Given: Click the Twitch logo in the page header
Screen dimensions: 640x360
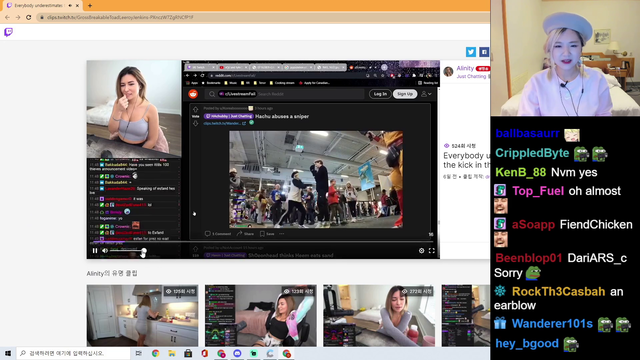Looking at the screenshot, I should pos(8,32).
